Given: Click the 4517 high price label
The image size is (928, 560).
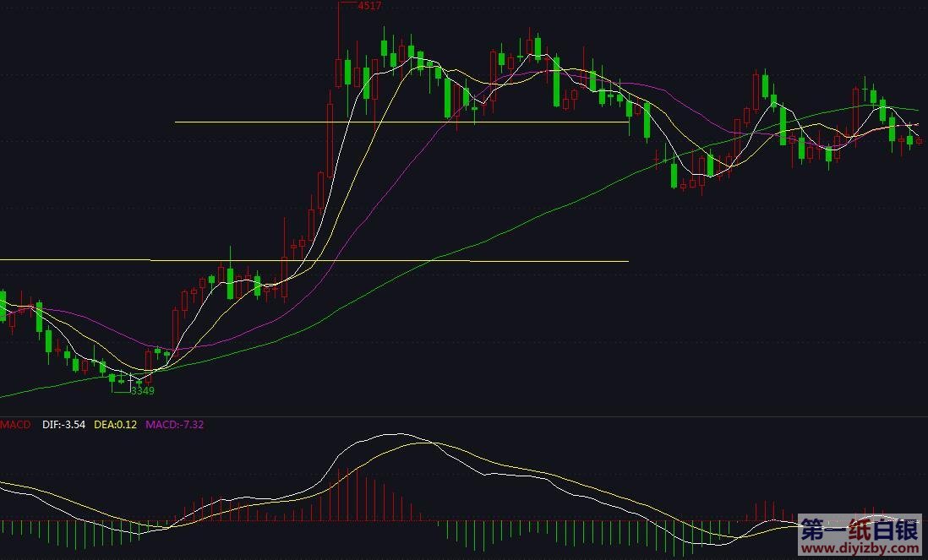Looking at the screenshot, I should click(x=368, y=6).
